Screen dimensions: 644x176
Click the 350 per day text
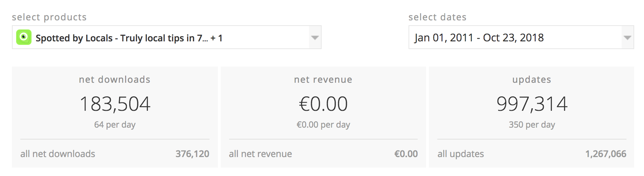[532, 125]
